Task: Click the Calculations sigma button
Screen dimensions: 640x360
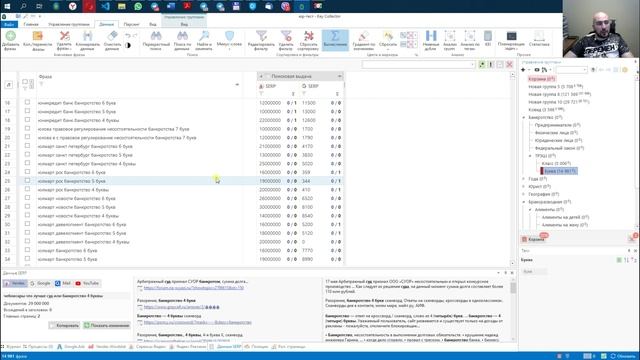Action: pos(335,40)
